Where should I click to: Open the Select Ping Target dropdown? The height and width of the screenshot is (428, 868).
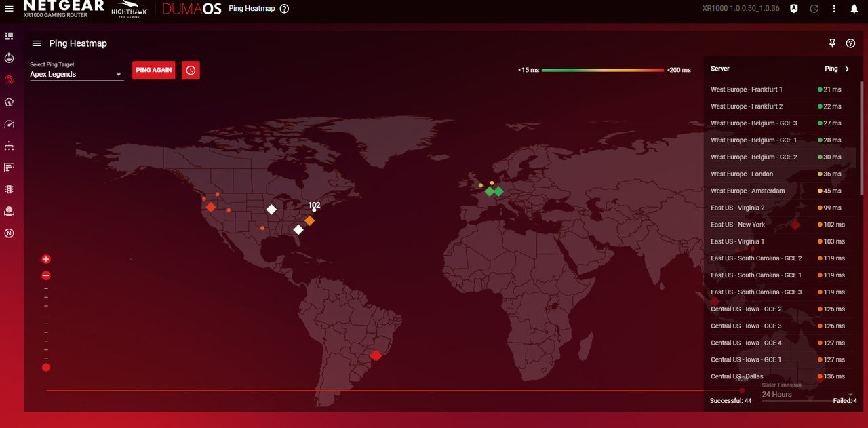click(77, 74)
